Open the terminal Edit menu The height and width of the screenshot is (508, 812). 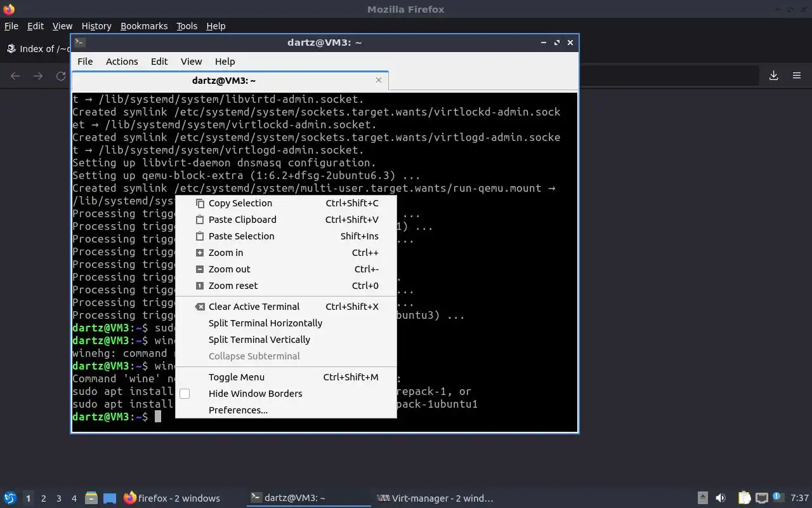pyautogui.click(x=159, y=62)
